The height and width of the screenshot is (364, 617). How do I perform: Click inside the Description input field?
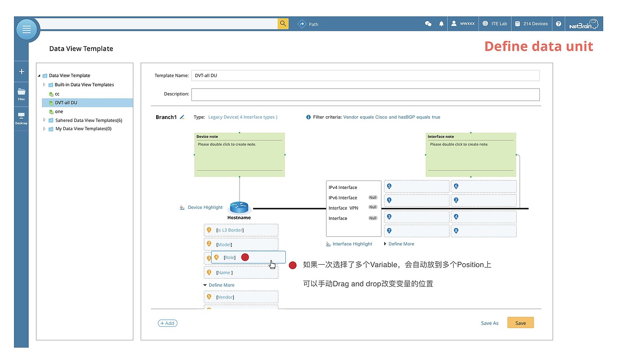[365, 94]
